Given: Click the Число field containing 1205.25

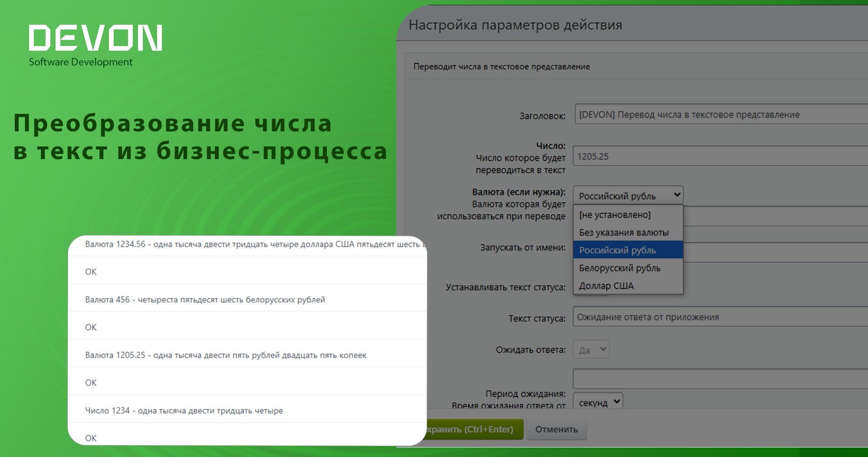Looking at the screenshot, I should coord(720,156).
